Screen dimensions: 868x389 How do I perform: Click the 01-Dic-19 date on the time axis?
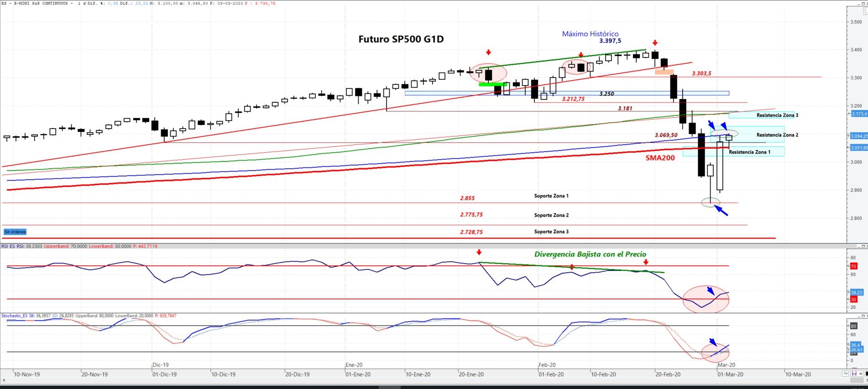pos(165,374)
